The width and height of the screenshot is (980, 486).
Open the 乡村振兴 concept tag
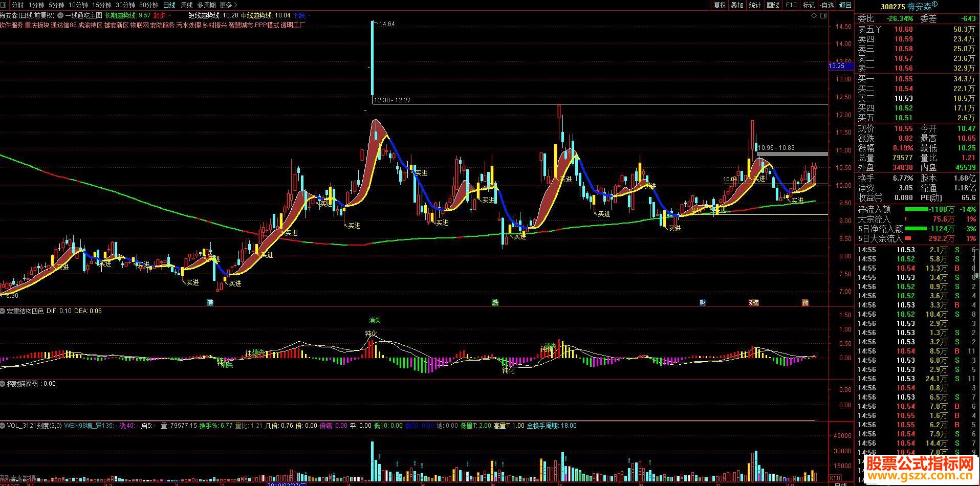pos(214,25)
